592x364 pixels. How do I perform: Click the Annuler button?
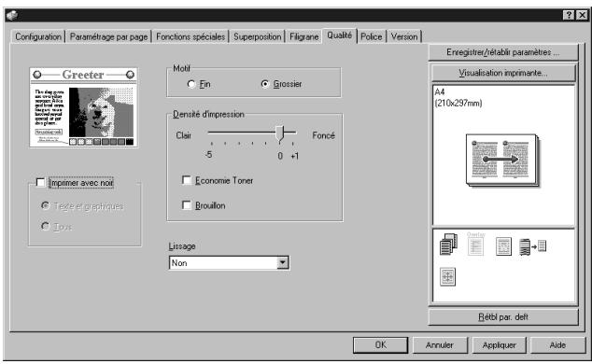tap(440, 344)
